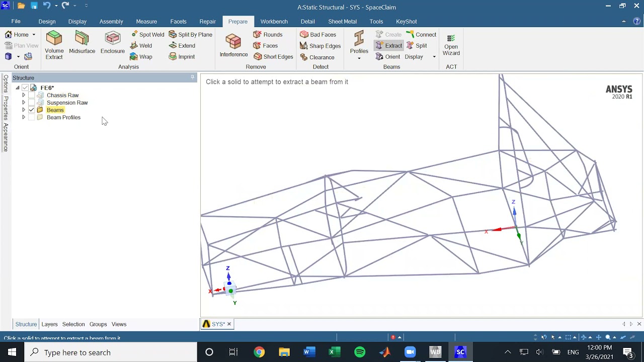
Task: Open the Home view dropdown arrow
Action: [34, 35]
